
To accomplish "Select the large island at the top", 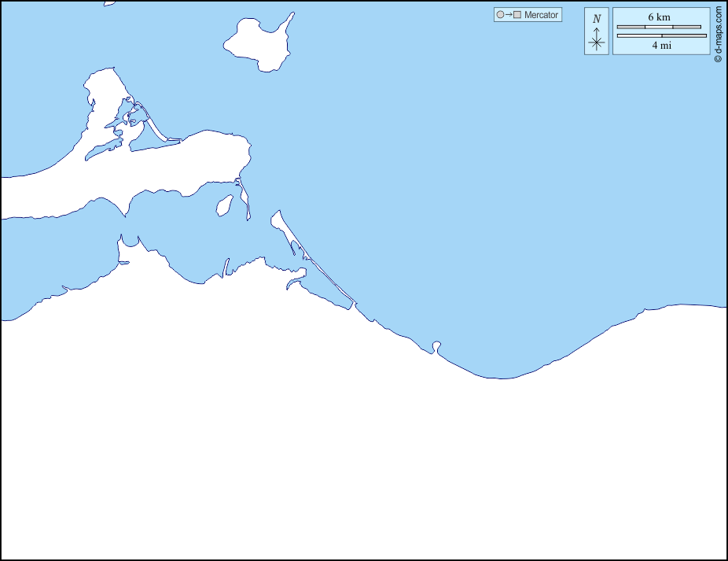I will [259, 43].
